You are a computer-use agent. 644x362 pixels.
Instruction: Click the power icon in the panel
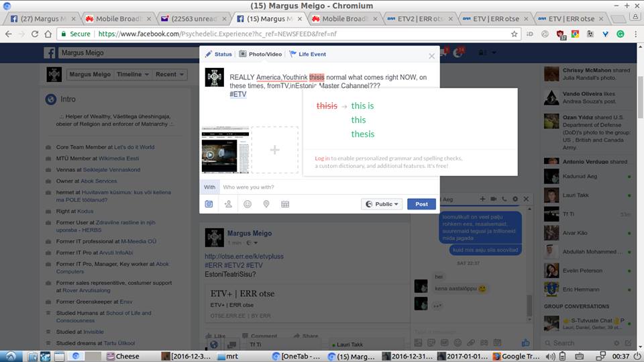[637, 356]
